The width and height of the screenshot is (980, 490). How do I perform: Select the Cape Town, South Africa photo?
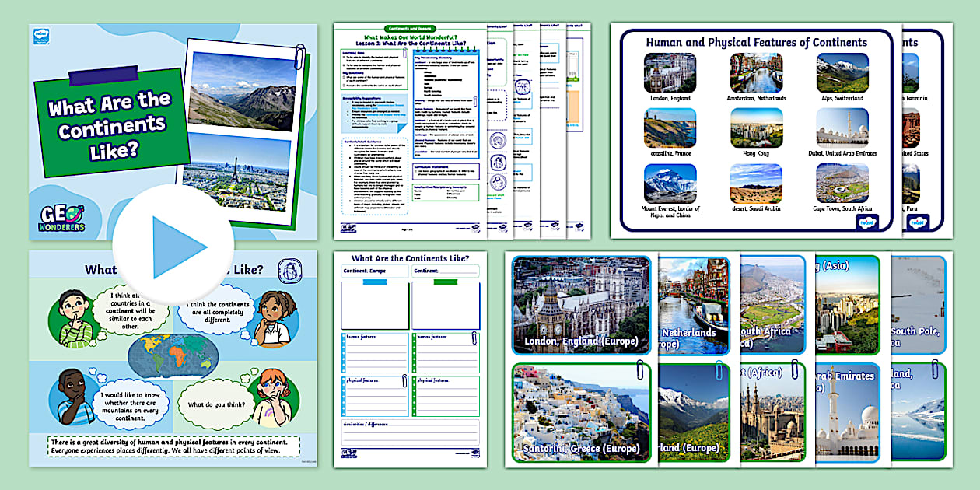[842, 184]
